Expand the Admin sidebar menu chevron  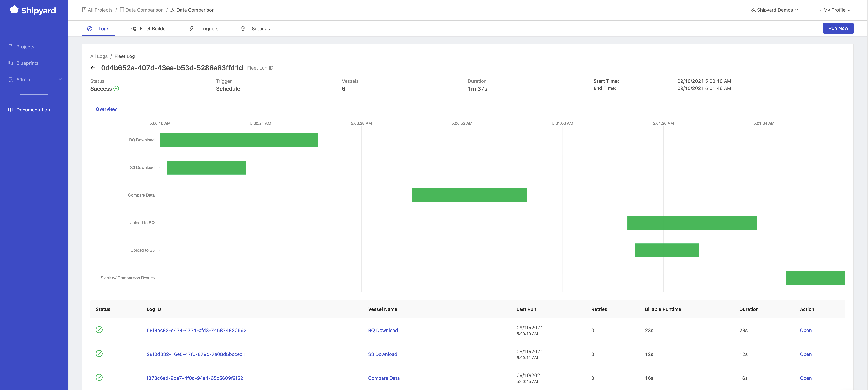60,80
